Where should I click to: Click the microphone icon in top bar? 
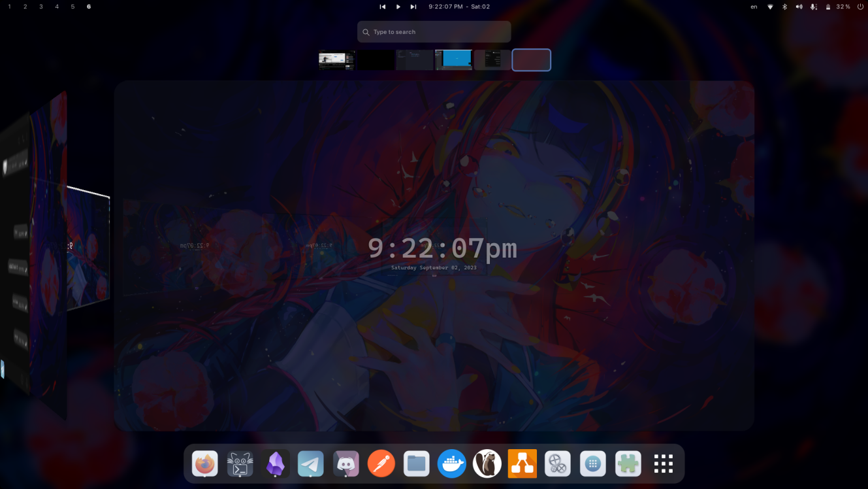[x=814, y=7]
